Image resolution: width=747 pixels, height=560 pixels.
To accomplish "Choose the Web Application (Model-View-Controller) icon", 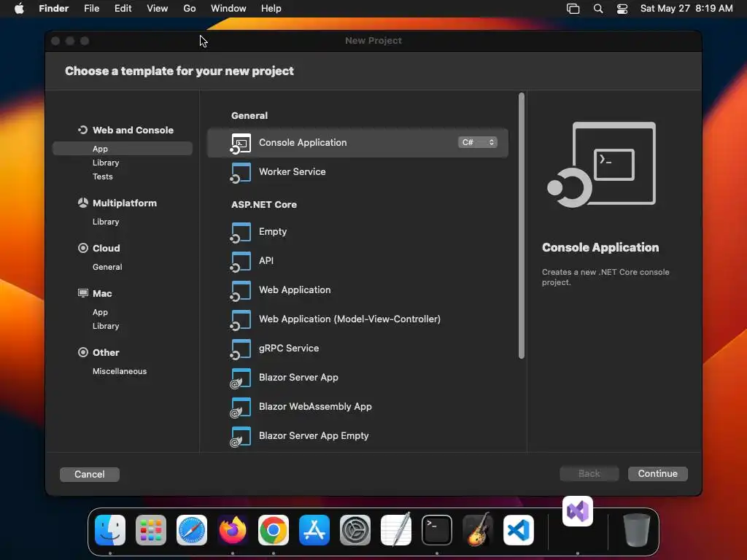I will pyautogui.click(x=241, y=319).
